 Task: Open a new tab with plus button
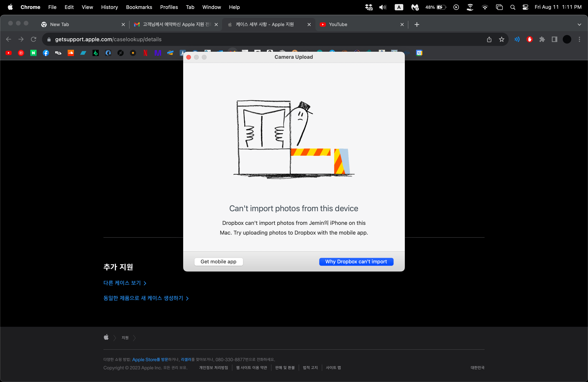(x=417, y=25)
